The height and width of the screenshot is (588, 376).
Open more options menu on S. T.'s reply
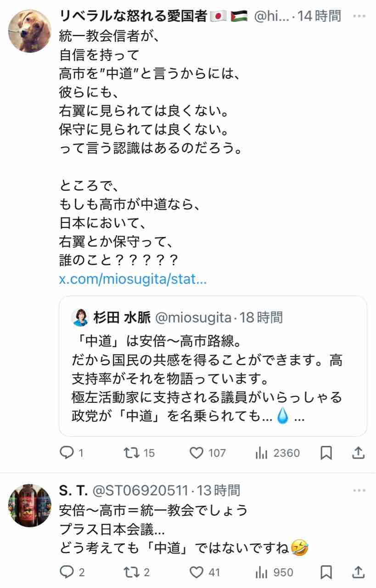(359, 491)
